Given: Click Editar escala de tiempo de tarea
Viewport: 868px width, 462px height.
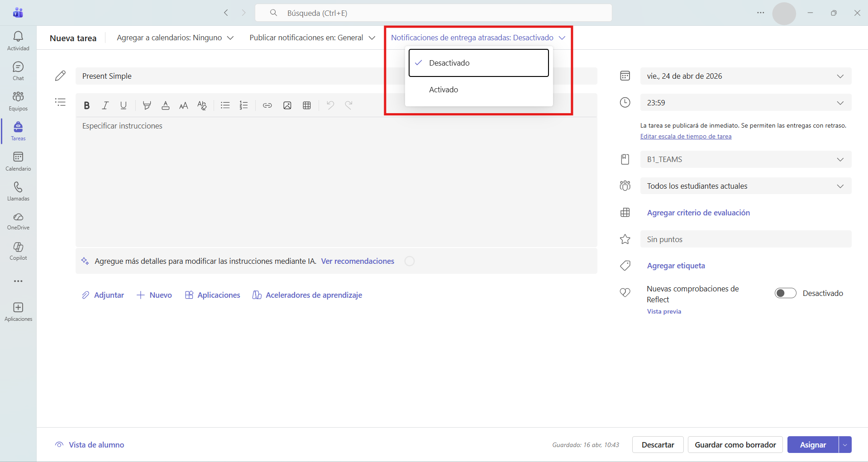Looking at the screenshot, I should 686,136.
